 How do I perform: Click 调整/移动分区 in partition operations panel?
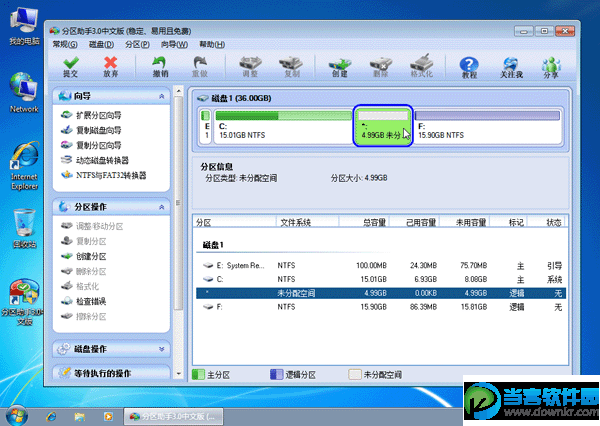pos(92,226)
